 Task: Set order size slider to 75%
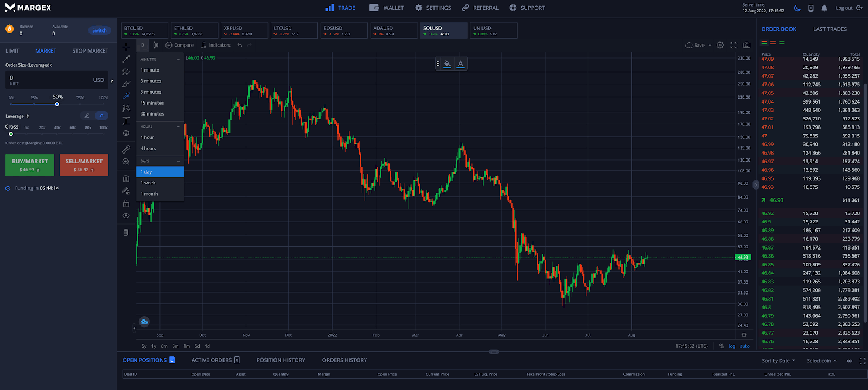pos(80,104)
